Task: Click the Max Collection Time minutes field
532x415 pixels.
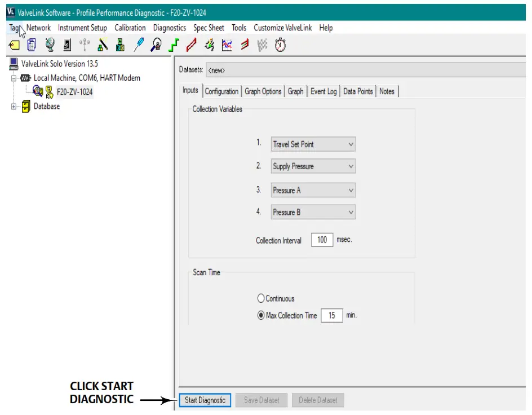Action: click(x=332, y=316)
